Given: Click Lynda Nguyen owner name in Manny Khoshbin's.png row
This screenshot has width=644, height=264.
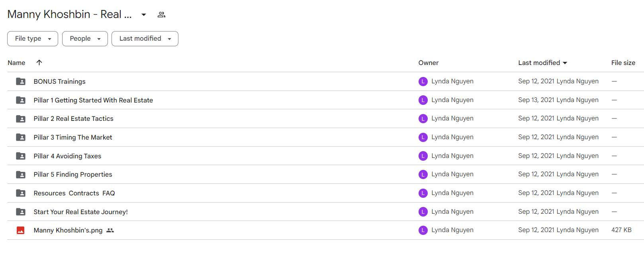Looking at the screenshot, I should (452, 230).
